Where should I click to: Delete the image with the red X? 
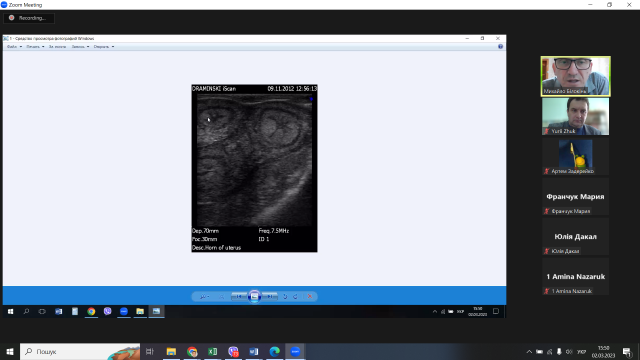pyautogui.click(x=310, y=297)
